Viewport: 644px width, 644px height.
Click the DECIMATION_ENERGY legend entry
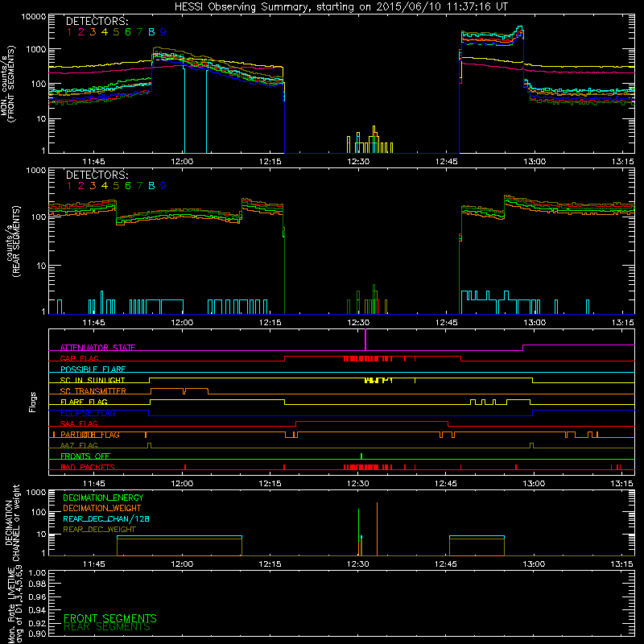point(103,497)
